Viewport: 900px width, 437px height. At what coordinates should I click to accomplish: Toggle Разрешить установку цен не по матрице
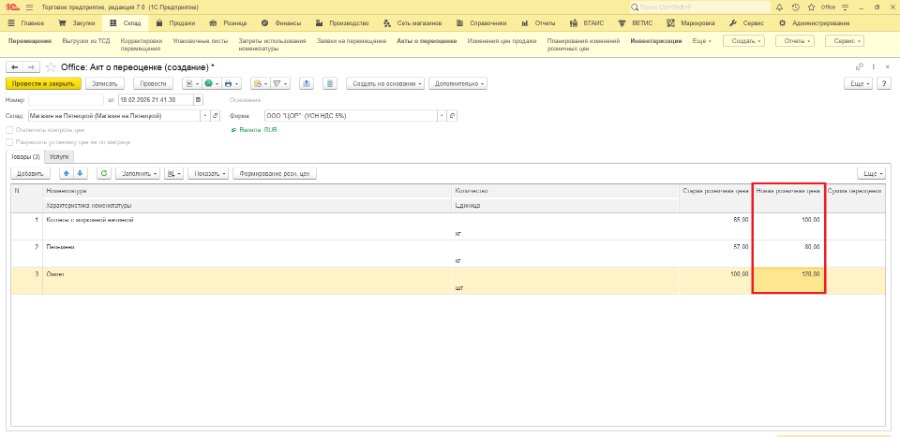(9, 142)
